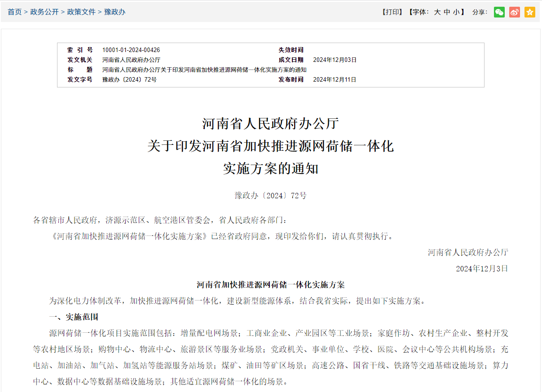Screen dimensions: 542x392
Task: Click 豫政办〔2024〕72号 in the metadata table
Action: point(129,79)
